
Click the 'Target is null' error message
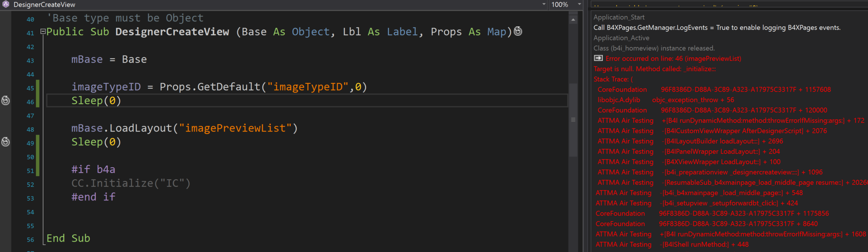tap(654, 69)
